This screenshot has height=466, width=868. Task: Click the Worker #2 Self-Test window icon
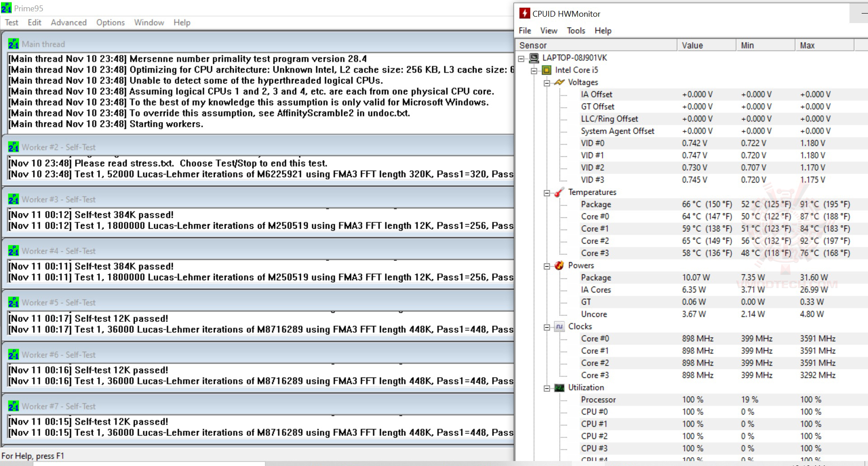point(14,147)
